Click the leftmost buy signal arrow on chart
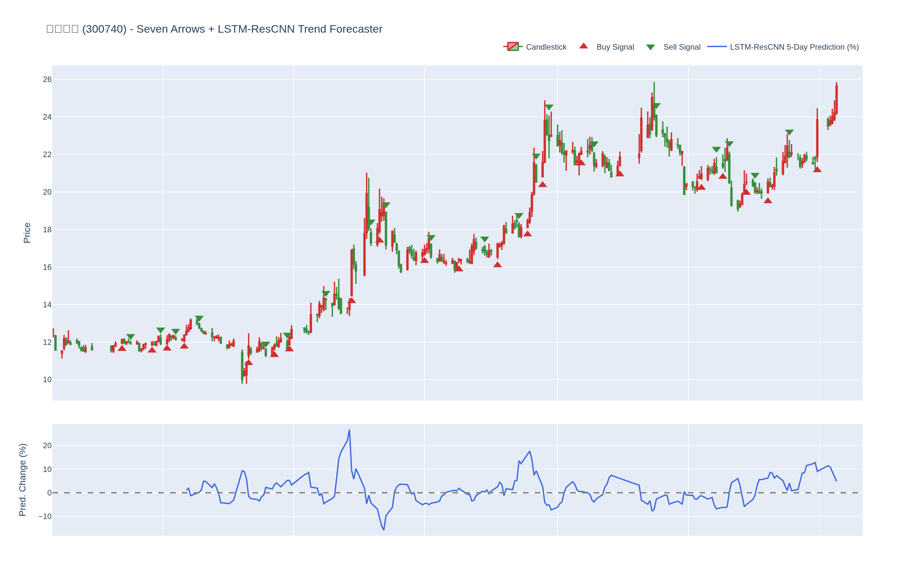915x588 pixels. (x=122, y=348)
